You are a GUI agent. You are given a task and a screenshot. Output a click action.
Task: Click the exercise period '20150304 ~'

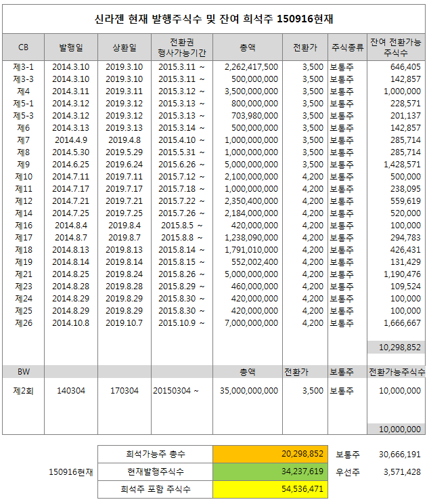pos(176,391)
